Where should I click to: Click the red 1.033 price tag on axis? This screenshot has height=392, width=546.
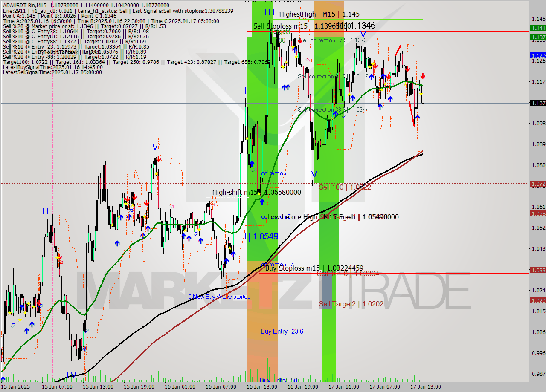pos(537,270)
